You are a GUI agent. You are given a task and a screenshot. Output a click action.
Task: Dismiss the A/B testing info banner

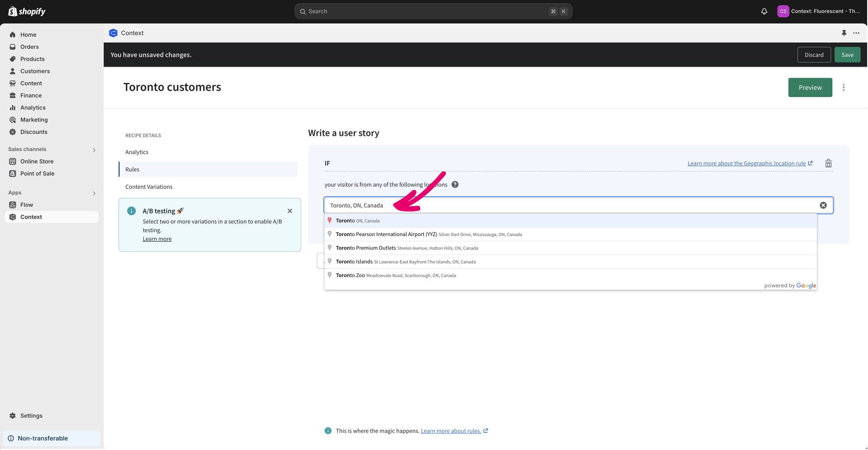click(290, 211)
